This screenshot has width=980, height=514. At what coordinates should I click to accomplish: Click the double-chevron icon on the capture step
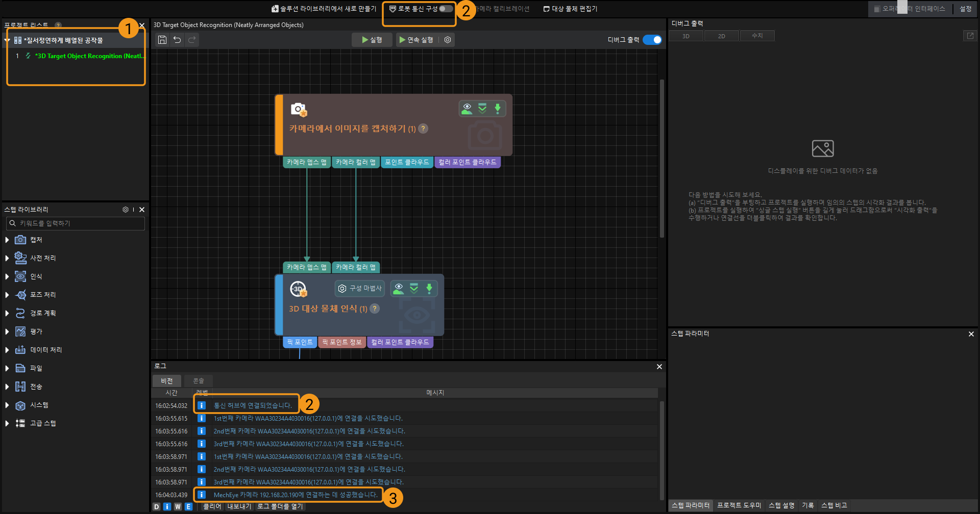click(x=482, y=109)
